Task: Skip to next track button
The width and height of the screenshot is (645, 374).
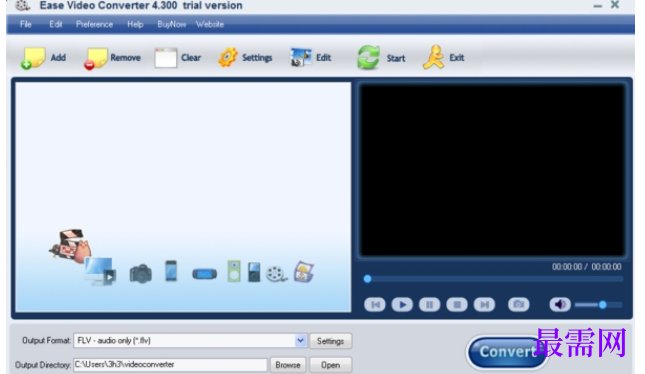Action: tap(484, 304)
